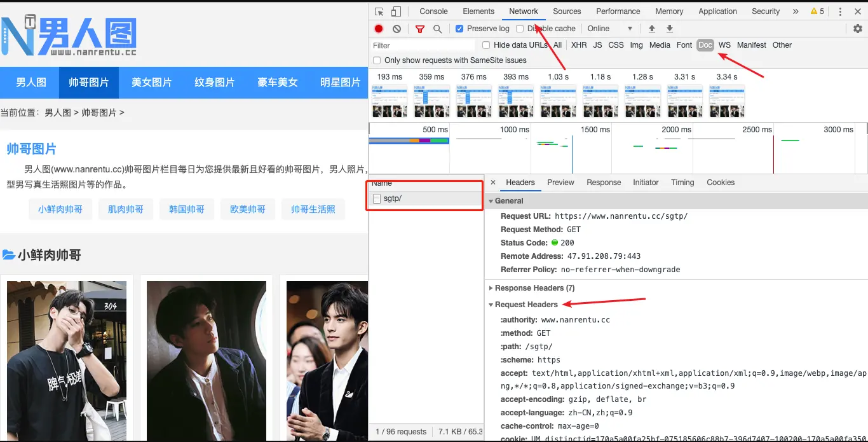Filter requests by Manifest type
The image size is (868, 442).
click(752, 45)
